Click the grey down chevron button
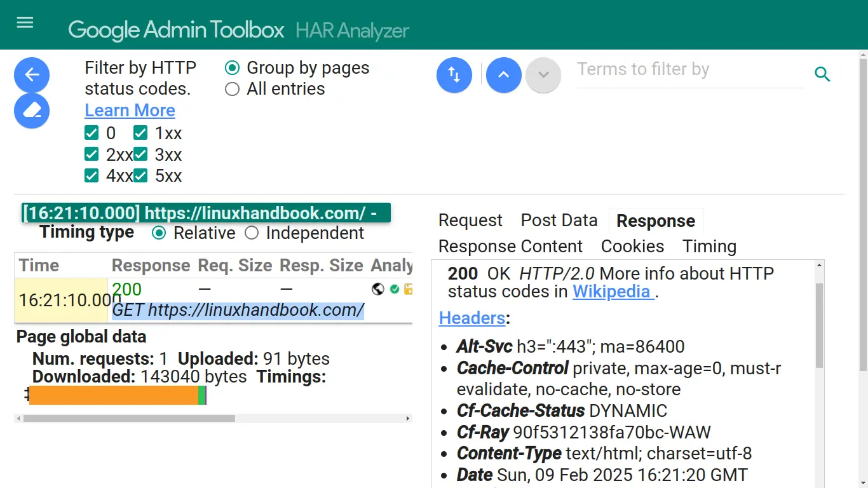 tap(543, 75)
